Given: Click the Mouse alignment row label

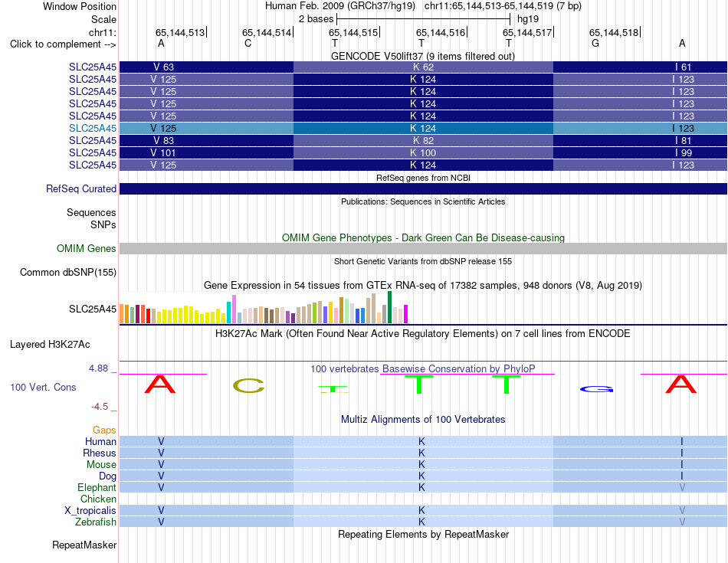Looking at the screenshot, I should pyautogui.click(x=101, y=465).
